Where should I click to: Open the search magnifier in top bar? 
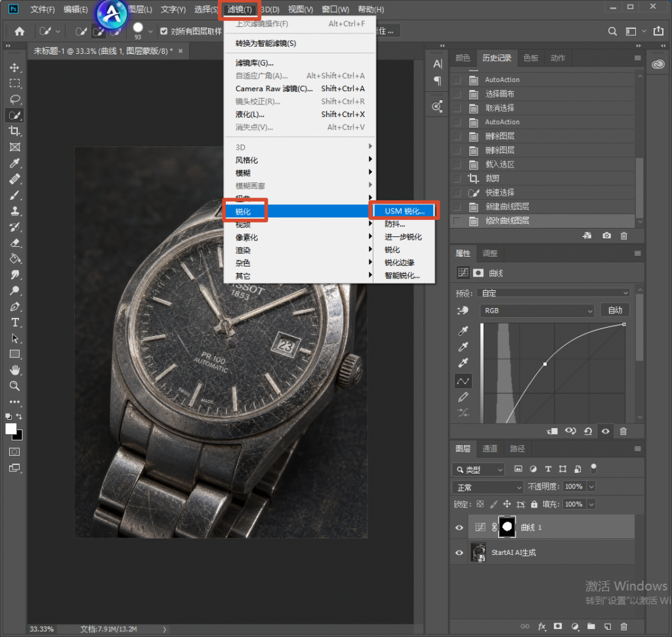click(612, 32)
